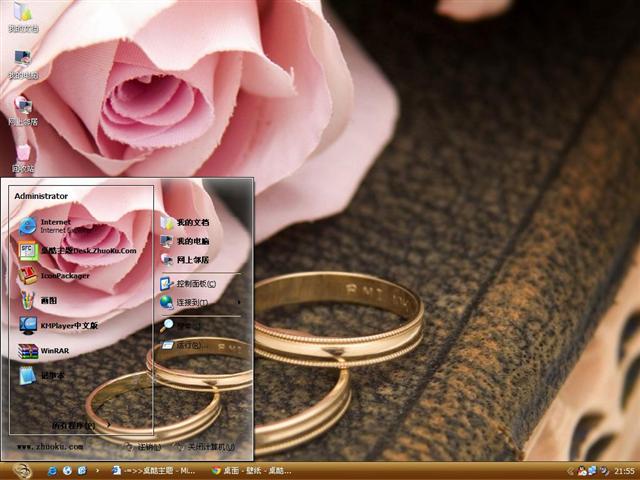The width and height of the screenshot is (640, 480).
Task: Click the third Quick Launch icon
Action: (82, 471)
